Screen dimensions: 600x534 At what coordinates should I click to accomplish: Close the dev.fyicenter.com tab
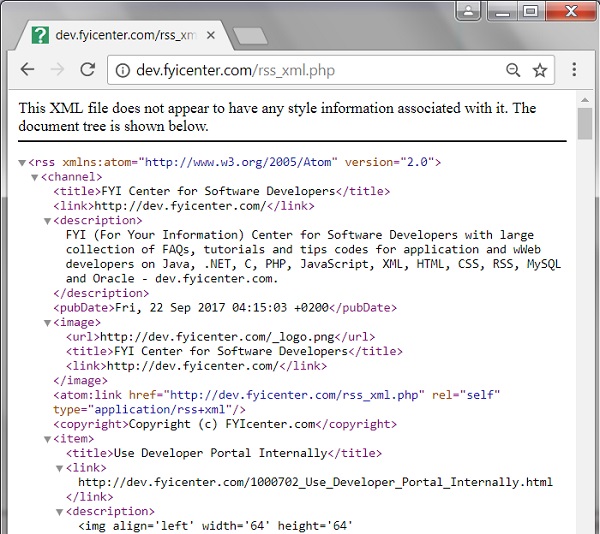click(x=210, y=36)
